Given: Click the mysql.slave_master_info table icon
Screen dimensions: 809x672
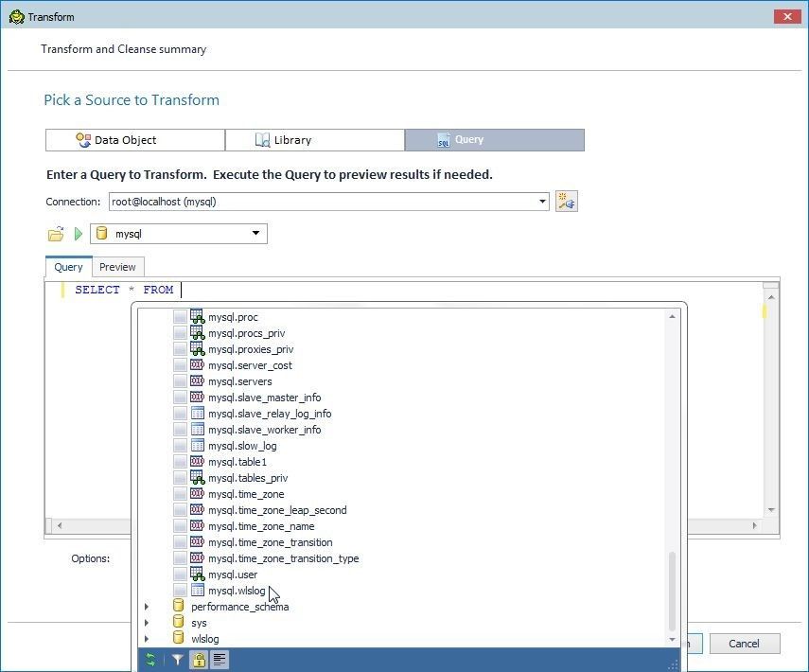Looking at the screenshot, I should (x=197, y=397).
